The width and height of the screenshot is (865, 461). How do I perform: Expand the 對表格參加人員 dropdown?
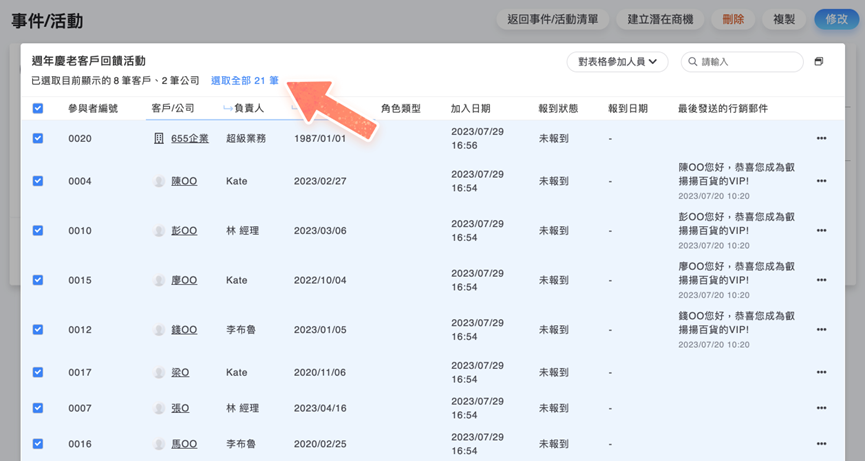coord(617,62)
